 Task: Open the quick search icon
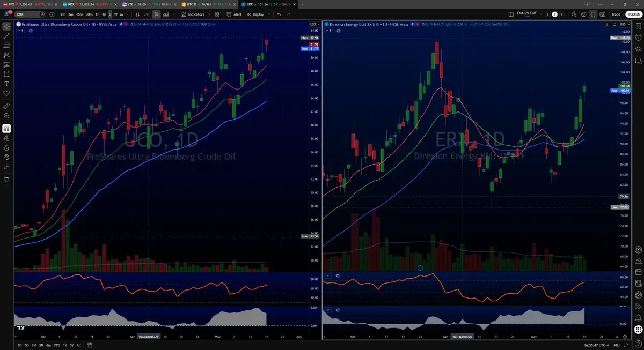(x=573, y=14)
